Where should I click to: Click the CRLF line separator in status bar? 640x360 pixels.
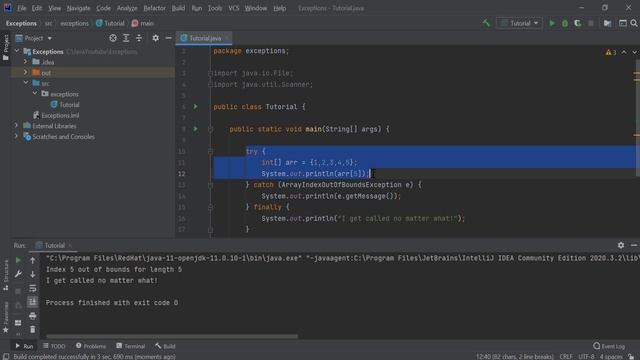pyautogui.click(x=566, y=356)
